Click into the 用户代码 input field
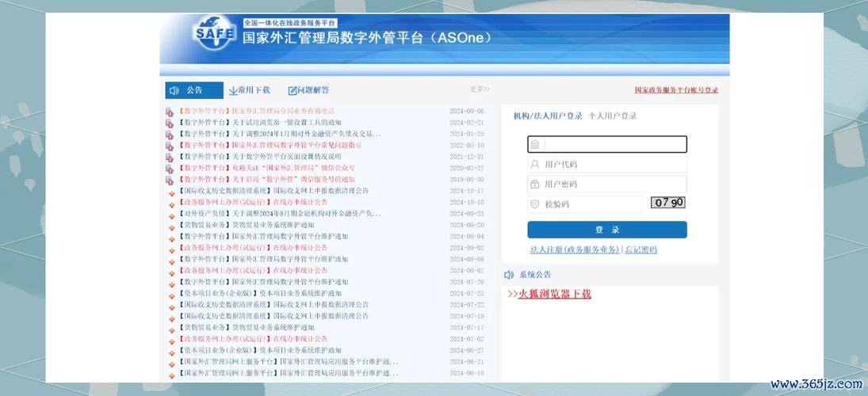Viewport: 868px width, 396px height. coord(607,164)
